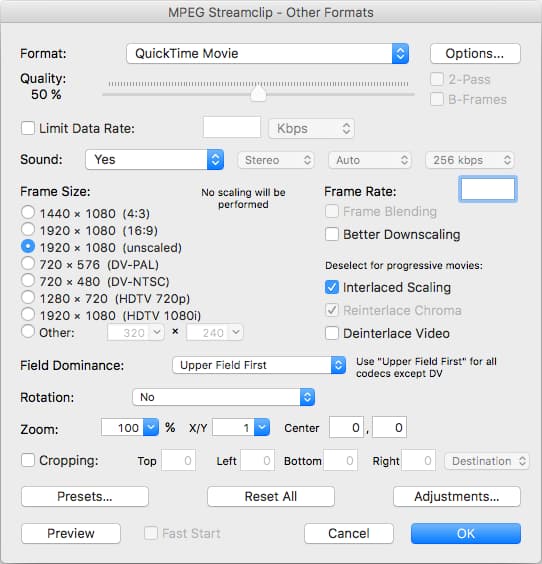The width and height of the screenshot is (542, 564).
Task: Click the Zoom value field showing 100
Action: coord(122,427)
